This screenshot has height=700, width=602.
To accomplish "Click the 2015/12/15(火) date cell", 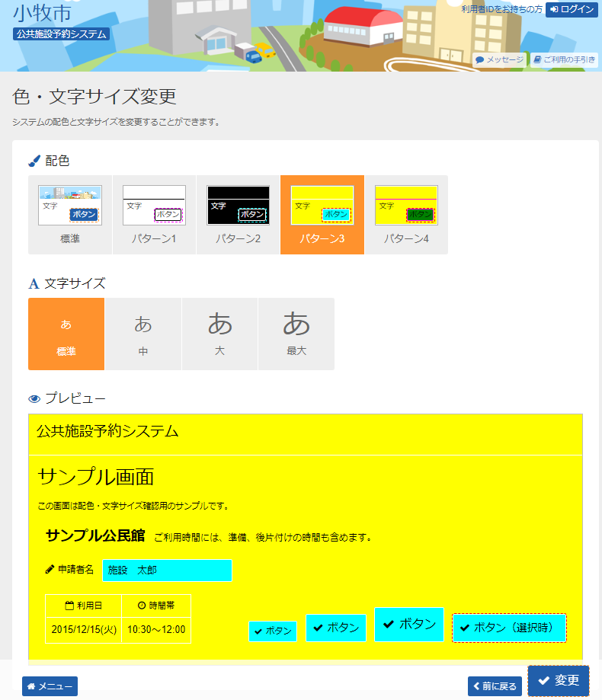I will [x=84, y=629].
